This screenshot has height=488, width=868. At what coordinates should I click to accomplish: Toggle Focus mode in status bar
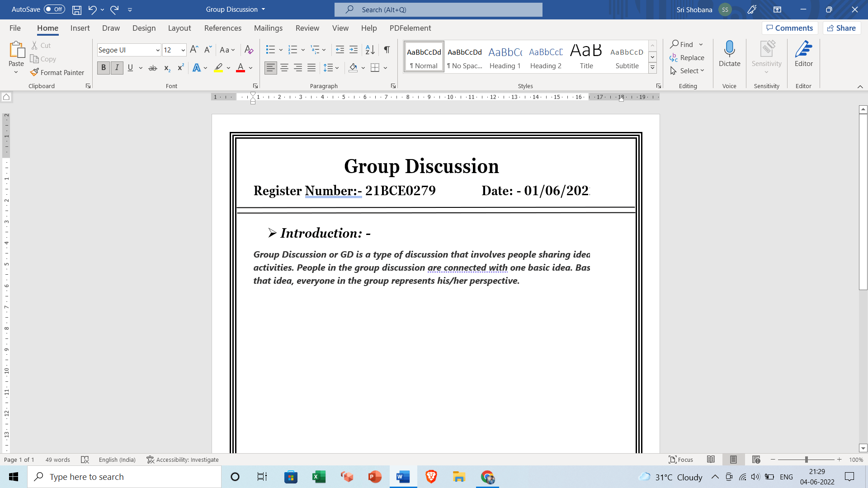(x=681, y=460)
